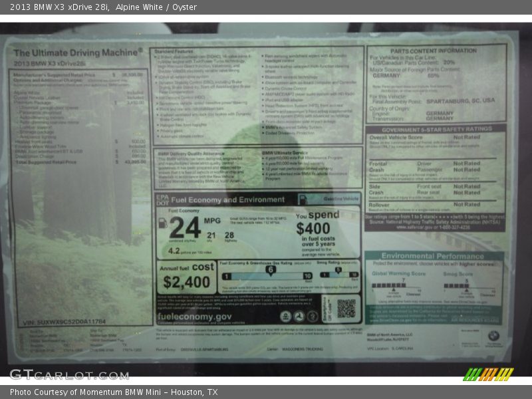Image resolution: width=532 pixels, height=399 pixels.
Task: Click the 'Gasoline Vehicle' label
Action: (340, 199)
